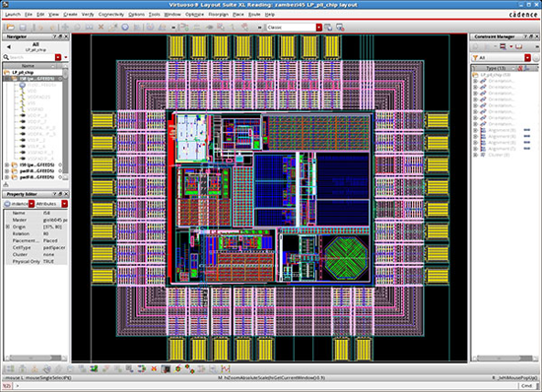
Task: Click the Save disk icon in toolbar
Action: (23, 28)
